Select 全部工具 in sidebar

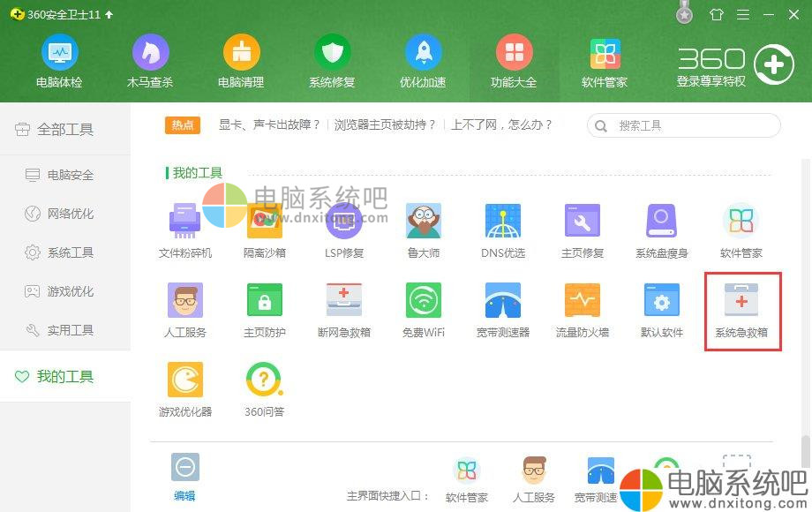[65, 129]
